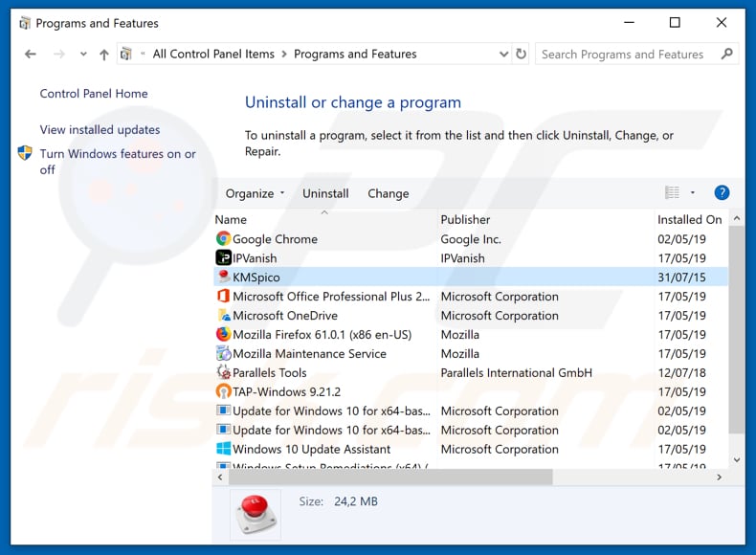Sort by the Installed On column header
The height and width of the screenshot is (555, 756).
[x=691, y=219]
